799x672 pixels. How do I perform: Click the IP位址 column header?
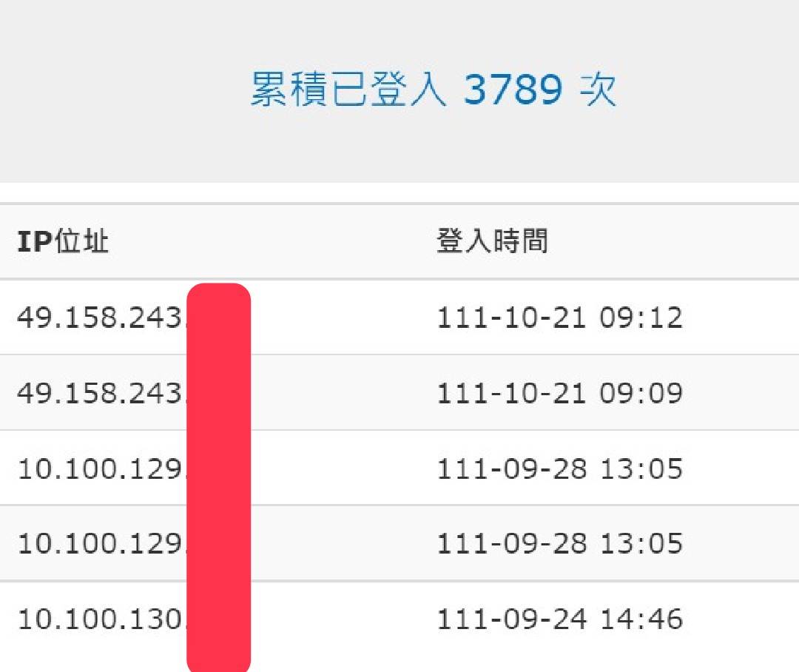tap(63, 241)
